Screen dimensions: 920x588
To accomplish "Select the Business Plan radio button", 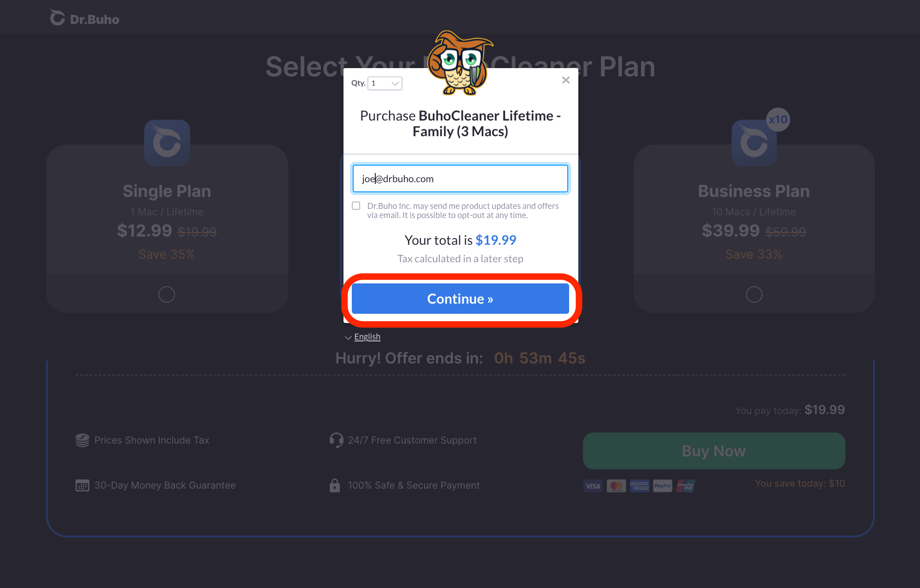I will (x=754, y=294).
